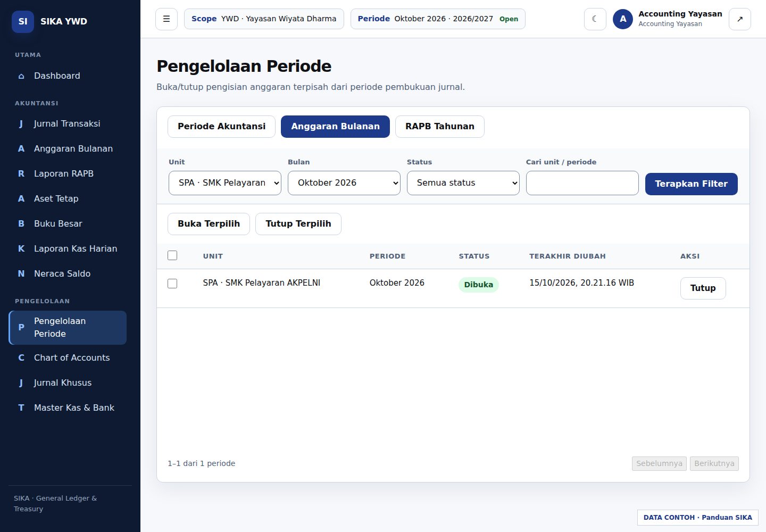Open Dashboard from the sidebar
This screenshot has width=766, height=532.
[68, 76]
